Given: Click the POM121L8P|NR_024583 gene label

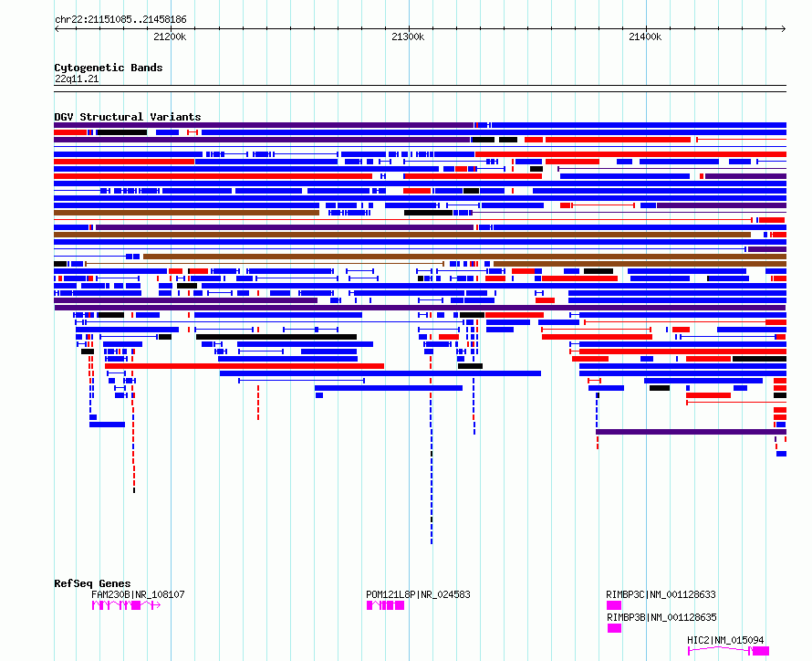Looking at the screenshot, I should coord(418,594).
